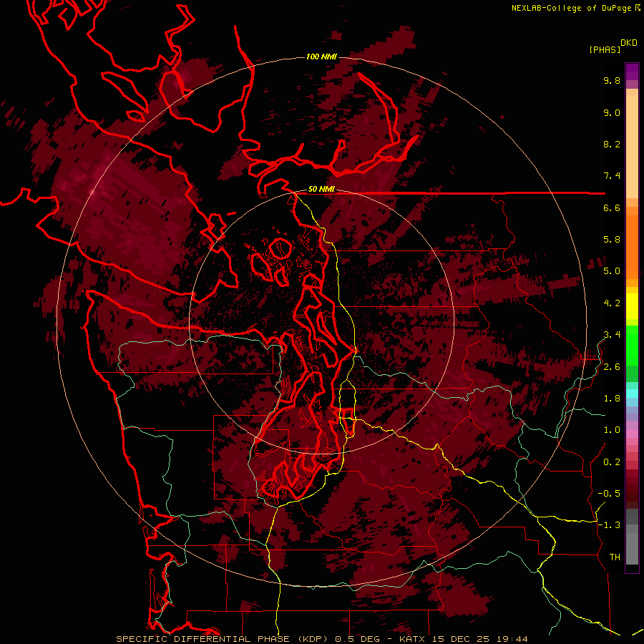Select the 4.2 scale label
Image resolution: width=644 pixels, height=644 pixels.
[x=612, y=303]
